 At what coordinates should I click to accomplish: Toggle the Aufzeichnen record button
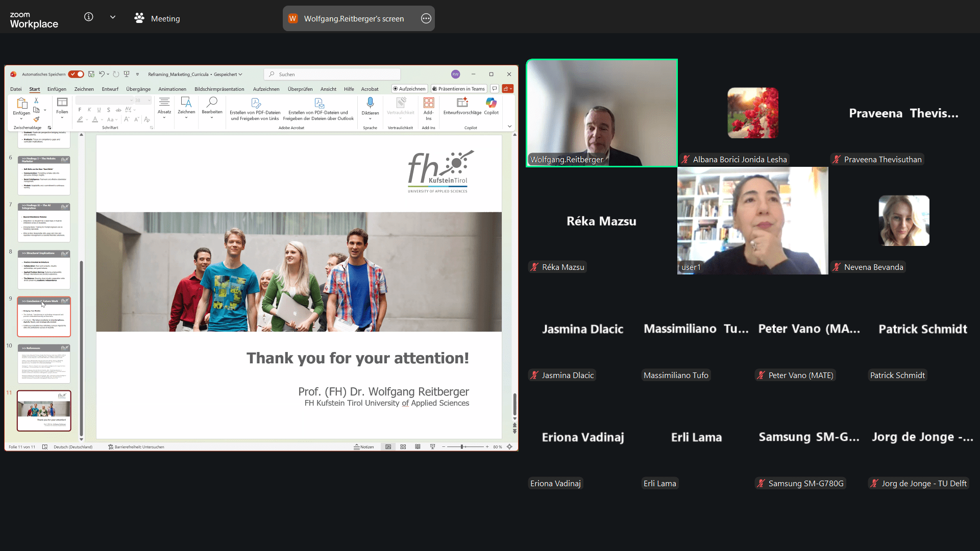[409, 89]
